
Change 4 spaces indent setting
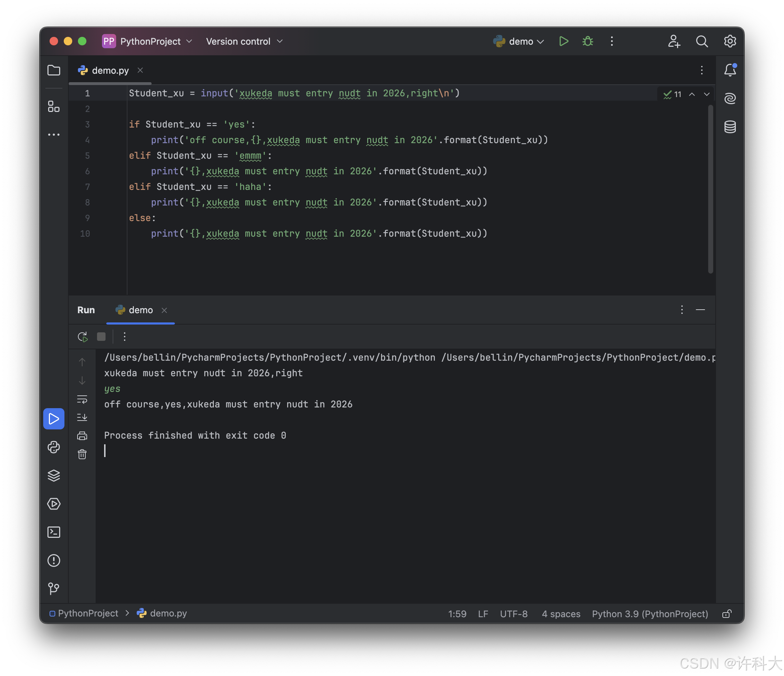[x=561, y=614]
